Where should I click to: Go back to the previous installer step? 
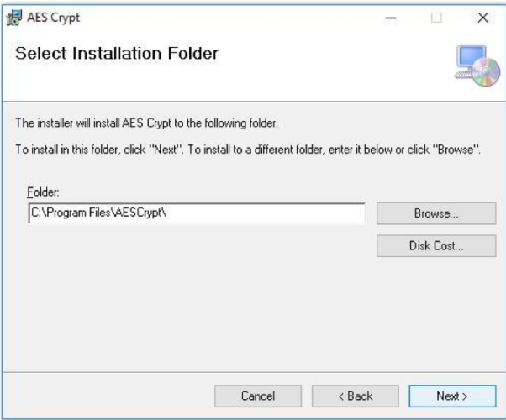(355, 396)
